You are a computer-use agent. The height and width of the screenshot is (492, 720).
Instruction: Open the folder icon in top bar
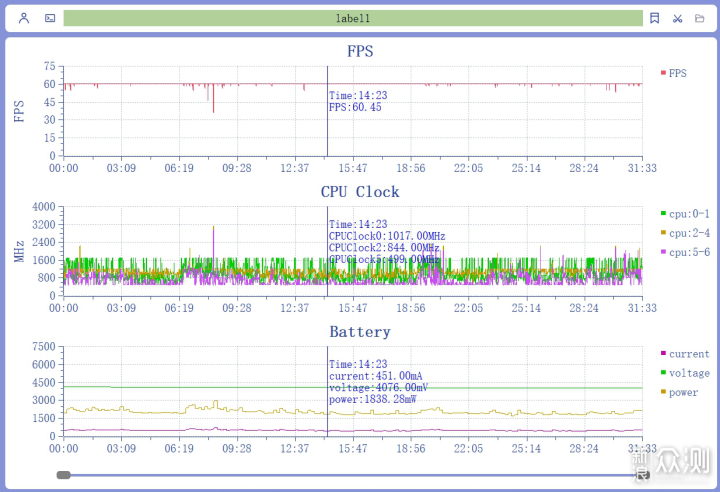point(699,18)
